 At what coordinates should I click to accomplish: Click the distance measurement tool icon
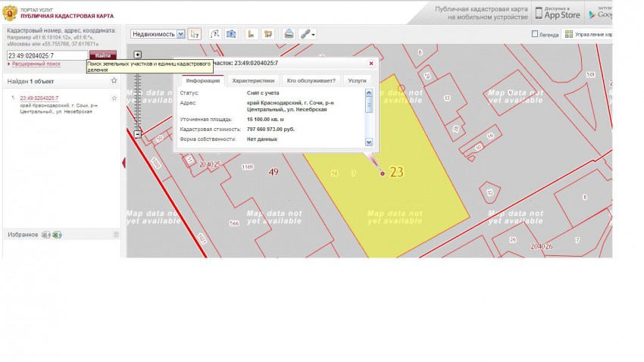214,34
